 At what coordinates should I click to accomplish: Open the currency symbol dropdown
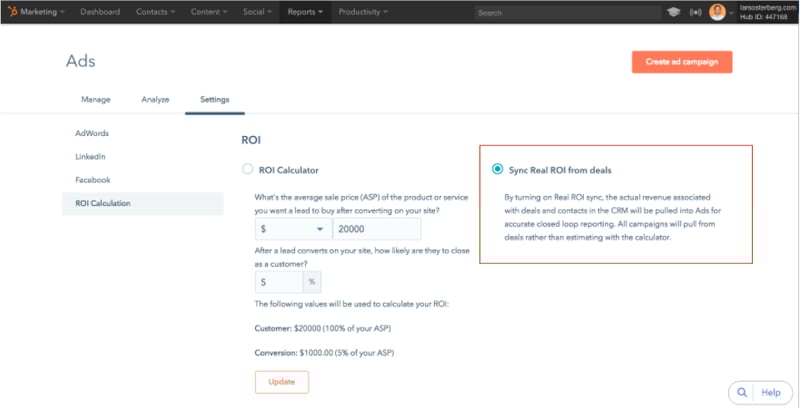point(293,229)
